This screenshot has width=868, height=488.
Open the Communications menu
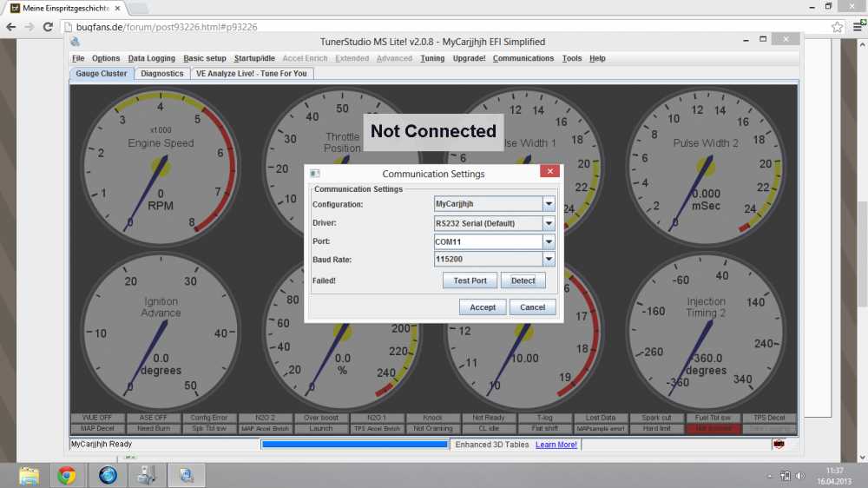pos(523,58)
